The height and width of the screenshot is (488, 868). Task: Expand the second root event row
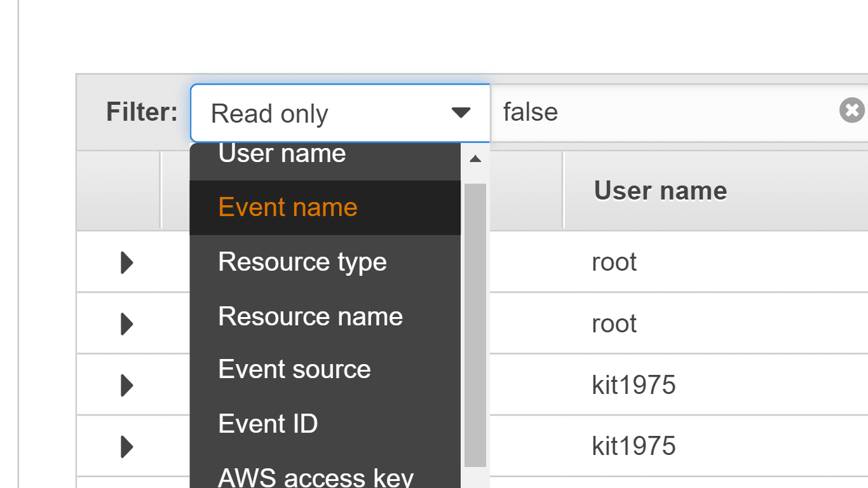click(125, 323)
